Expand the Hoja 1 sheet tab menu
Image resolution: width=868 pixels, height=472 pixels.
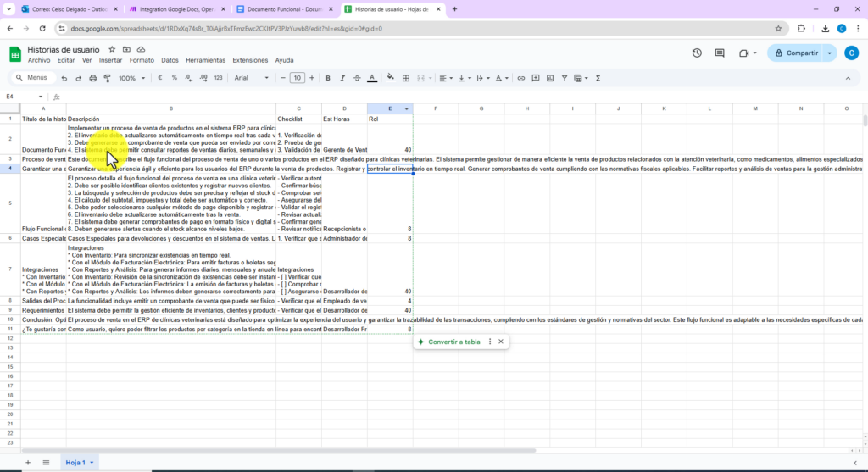[x=91, y=462]
